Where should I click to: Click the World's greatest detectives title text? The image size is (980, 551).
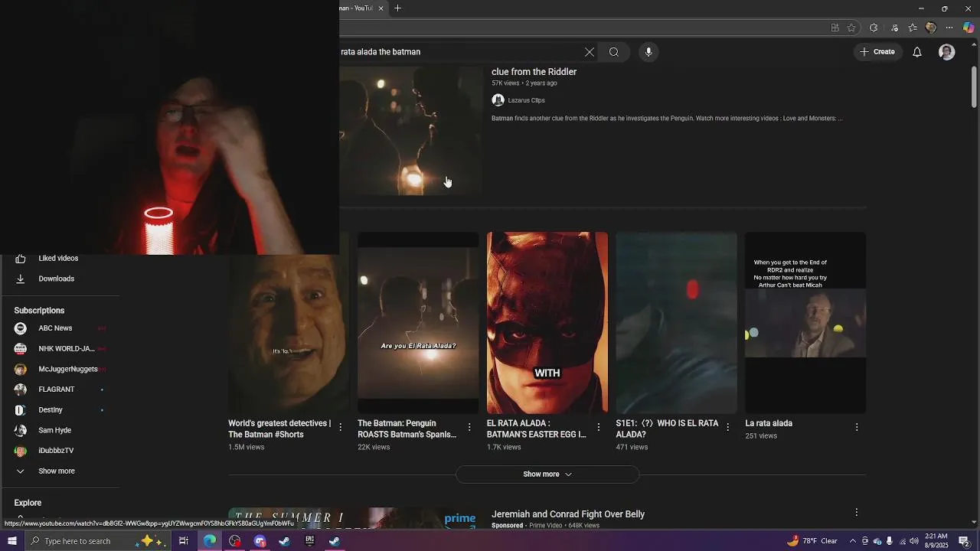click(279, 429)
